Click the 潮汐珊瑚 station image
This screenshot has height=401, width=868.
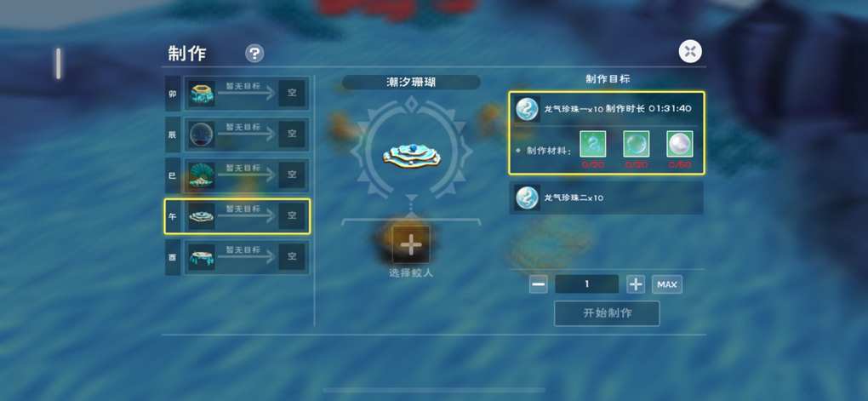click(411, 155)
